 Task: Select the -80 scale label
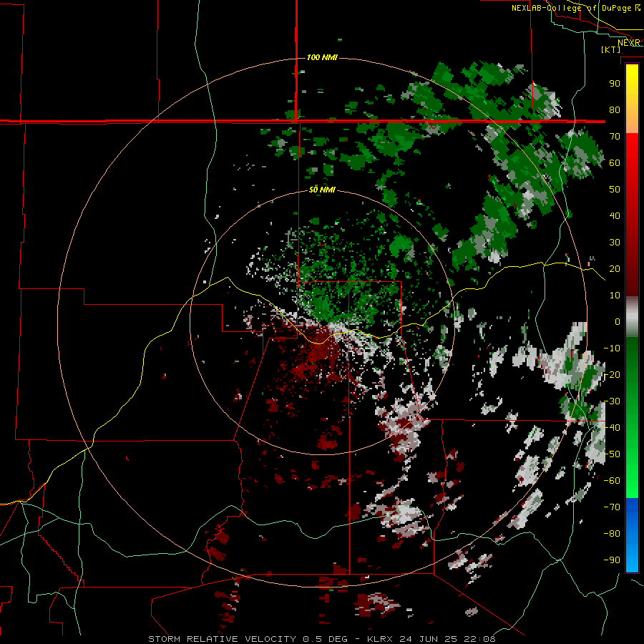tap(612, 534)
